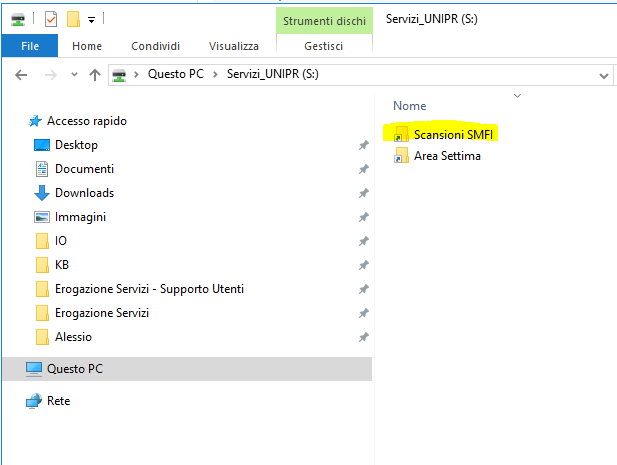Expand the address bar history dropdown
This screenshot has width=617, height=465.
coord(603,75)
